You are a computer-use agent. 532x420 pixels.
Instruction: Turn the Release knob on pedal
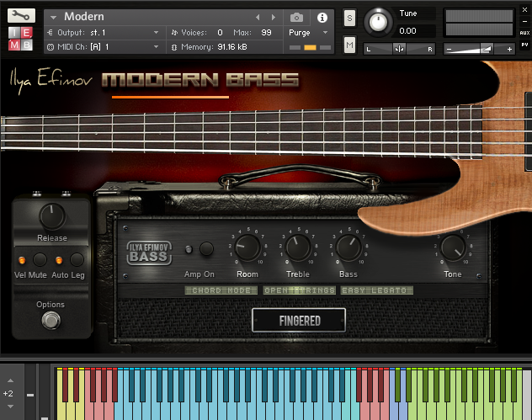point(52,216)
